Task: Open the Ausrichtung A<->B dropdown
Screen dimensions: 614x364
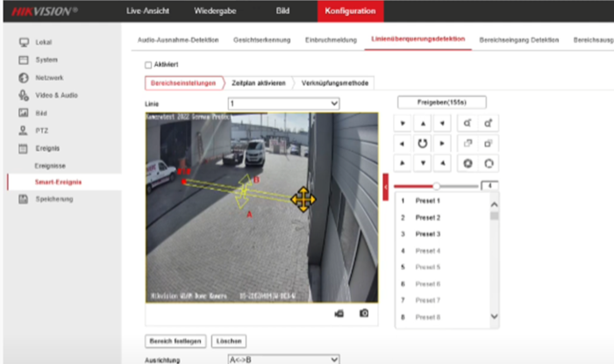Action: pos(283,360)
